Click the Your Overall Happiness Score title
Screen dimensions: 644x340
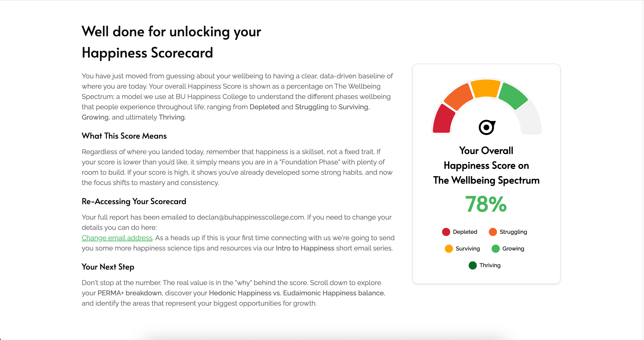(x=486, y=165)
